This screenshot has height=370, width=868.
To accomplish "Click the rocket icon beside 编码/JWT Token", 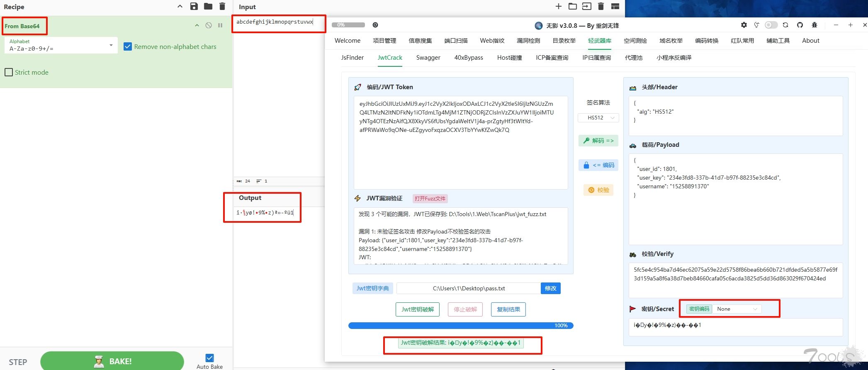I will point(357,87).
